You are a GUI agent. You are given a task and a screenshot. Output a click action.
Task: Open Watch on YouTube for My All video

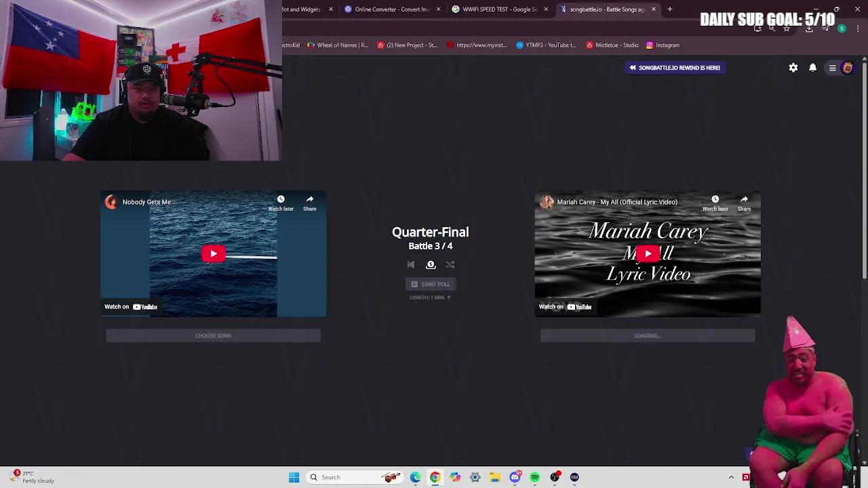coord(565,307)
